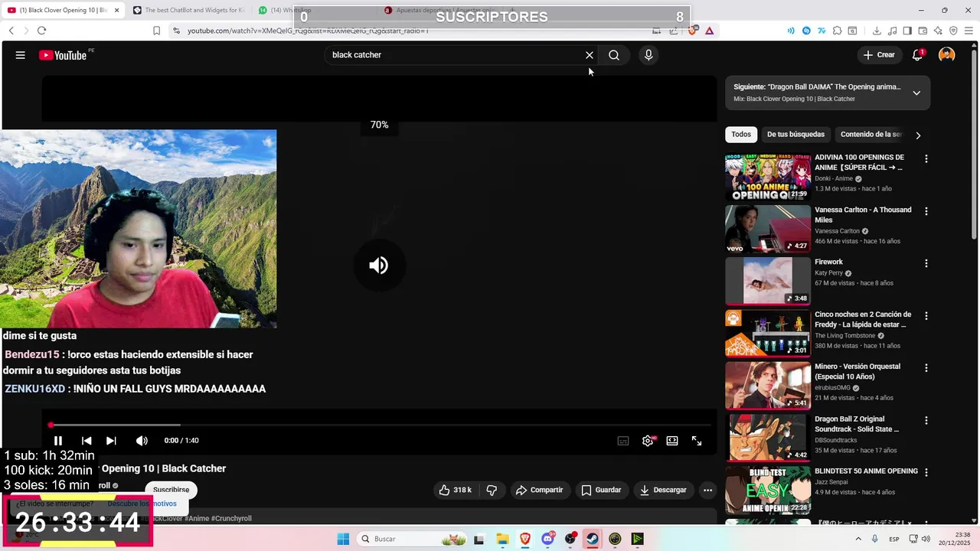The width and height of the screenshot is (980, 551).
Task: Open the browser extensions puzzle icon
Action: [838, 31]
